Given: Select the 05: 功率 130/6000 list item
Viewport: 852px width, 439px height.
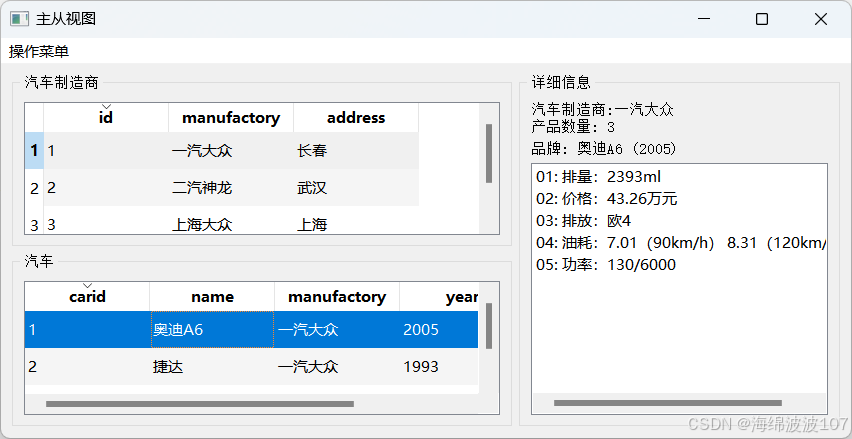Looking at the screenshot, I should (x=679, y=265).
